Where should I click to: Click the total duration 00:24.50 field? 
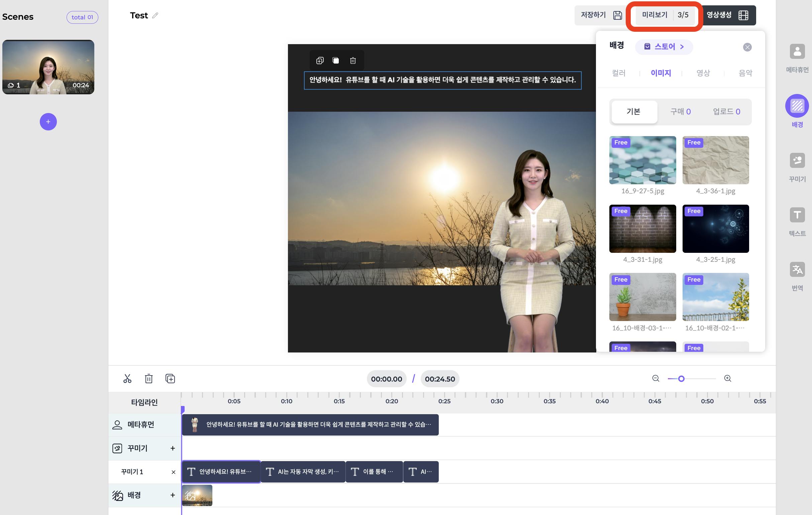440,379
